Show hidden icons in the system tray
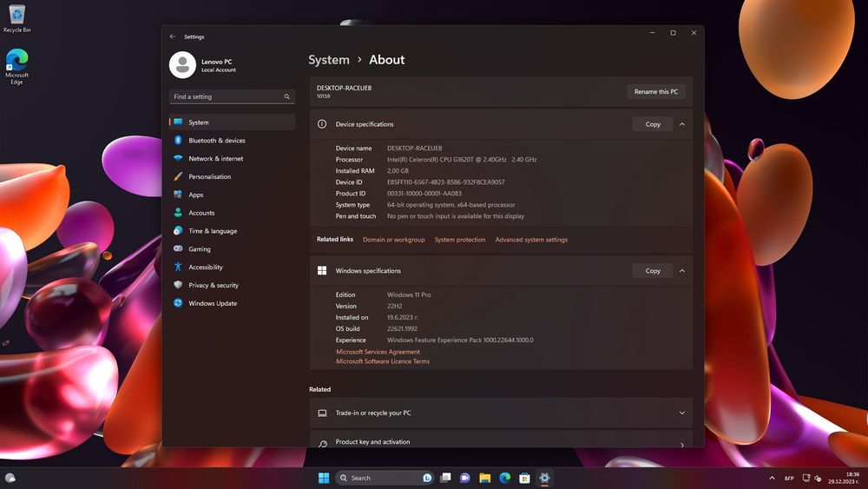Viewport: 868px width, 489px height. pyautogui.click(x=772, y=478)
